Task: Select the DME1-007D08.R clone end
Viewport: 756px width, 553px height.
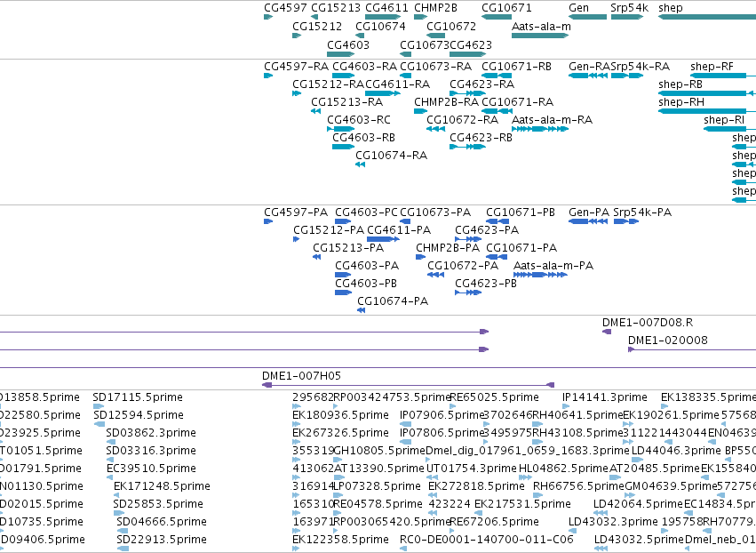Action: coord(607,332)
